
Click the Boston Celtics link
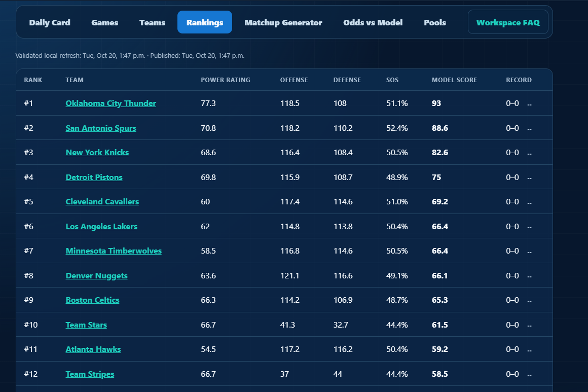(93, 300)
